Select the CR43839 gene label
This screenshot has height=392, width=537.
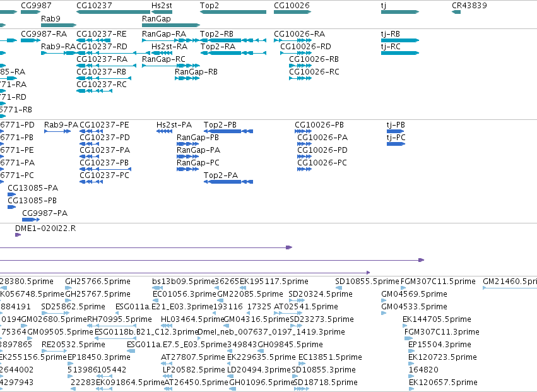click(x=469, y=6)
